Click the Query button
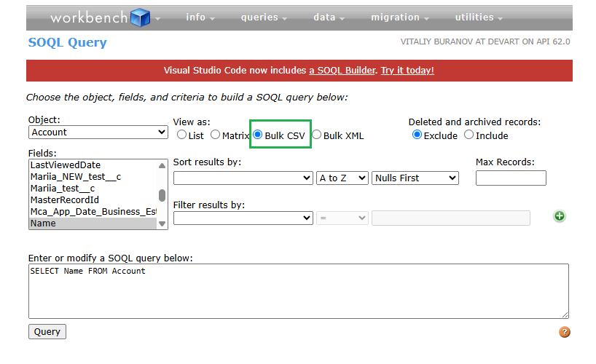Screen dimensions: 596x364 coord(47,332)
